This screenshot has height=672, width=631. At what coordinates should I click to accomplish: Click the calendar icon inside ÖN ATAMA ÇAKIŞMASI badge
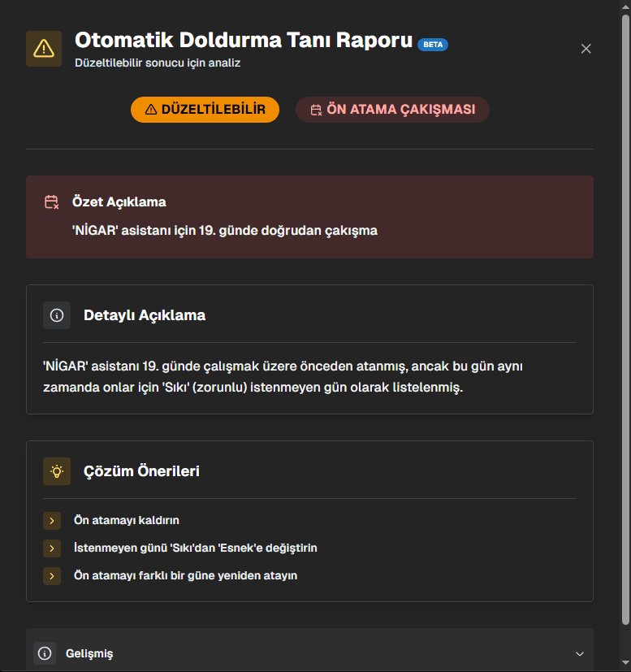[317, 109]
